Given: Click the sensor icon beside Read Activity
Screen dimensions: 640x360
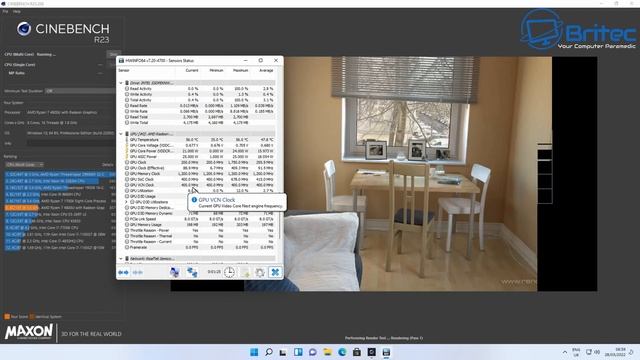Looking at the screenshot, I should pyautogui.click(x=127, y=89).
